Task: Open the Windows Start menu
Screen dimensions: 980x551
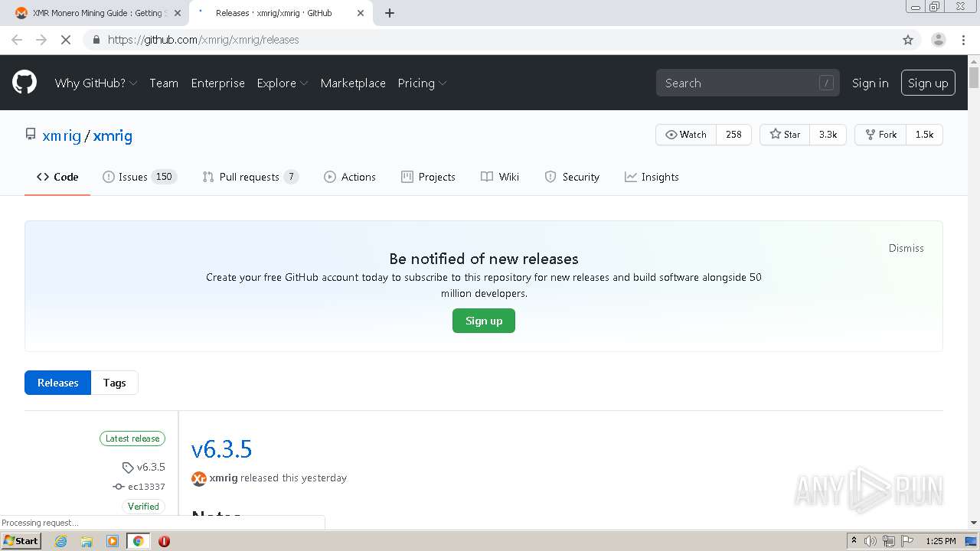Action: 21,541
